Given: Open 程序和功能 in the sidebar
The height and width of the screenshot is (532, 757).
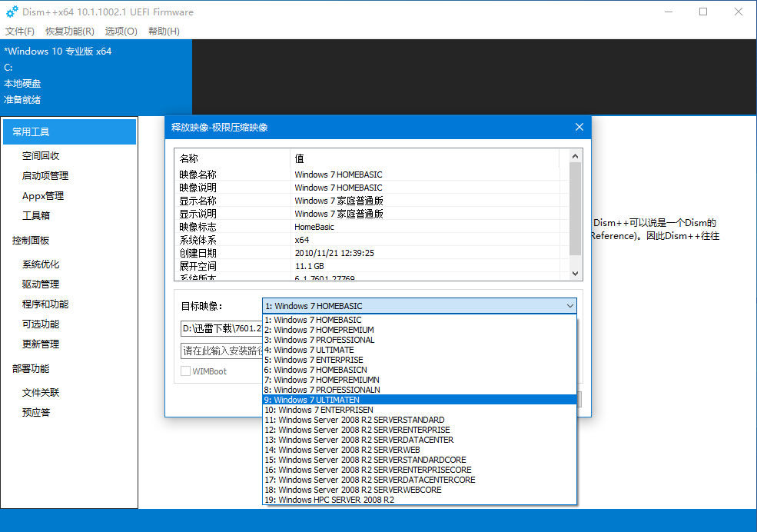Looking at the screenshot, I should point(45,304).
